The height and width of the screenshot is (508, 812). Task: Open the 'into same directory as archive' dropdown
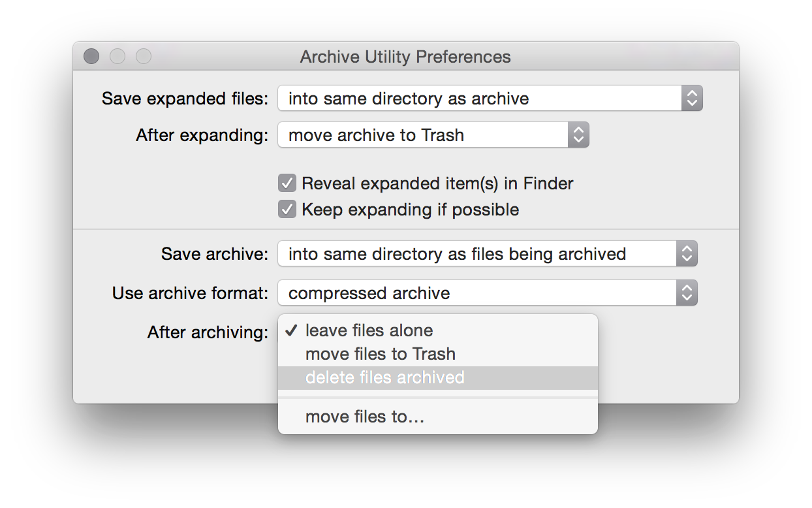point(490,99)
